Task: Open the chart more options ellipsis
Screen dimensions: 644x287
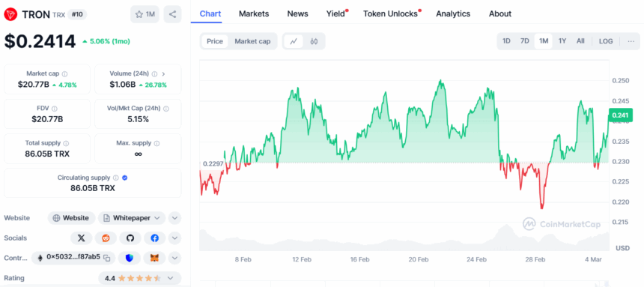Action: point(631,41)
